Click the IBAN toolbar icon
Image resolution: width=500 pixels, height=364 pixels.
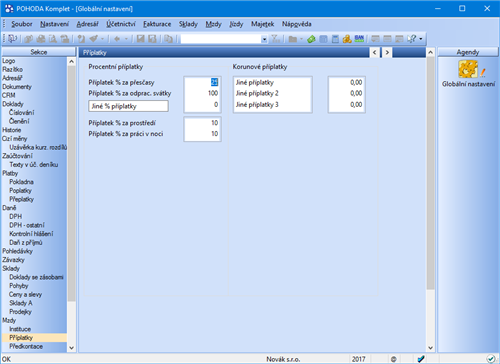click(359, 39)
